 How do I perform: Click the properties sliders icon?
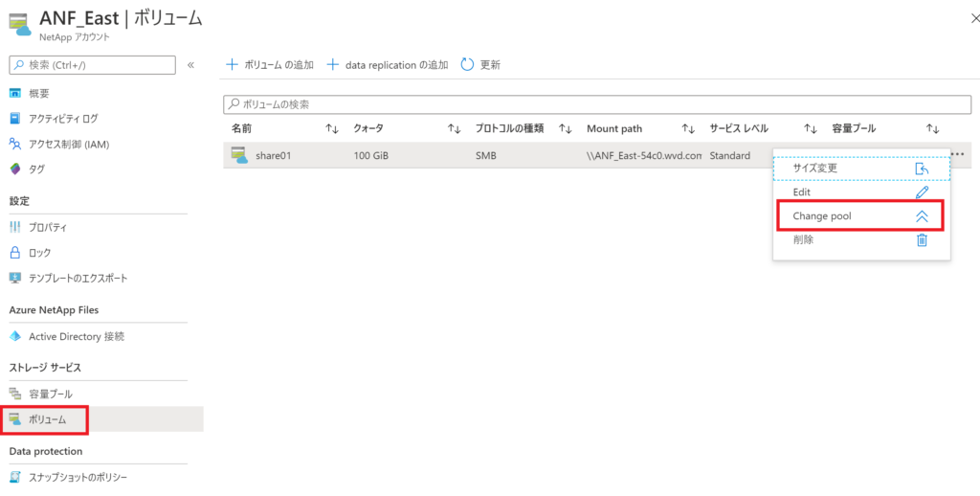tap(15, 228)
